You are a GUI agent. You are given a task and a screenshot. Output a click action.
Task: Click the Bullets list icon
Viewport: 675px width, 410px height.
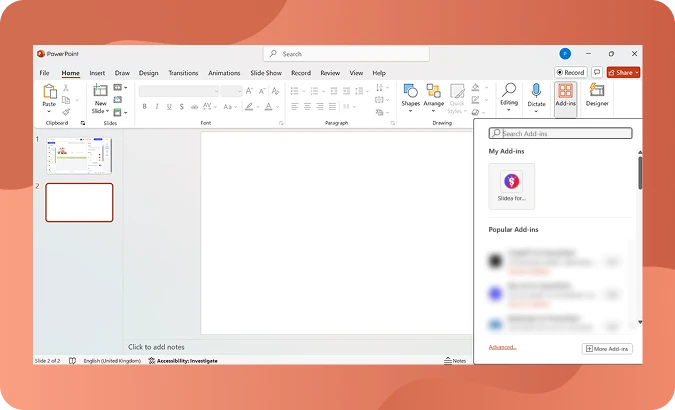(x=294, y=91)
